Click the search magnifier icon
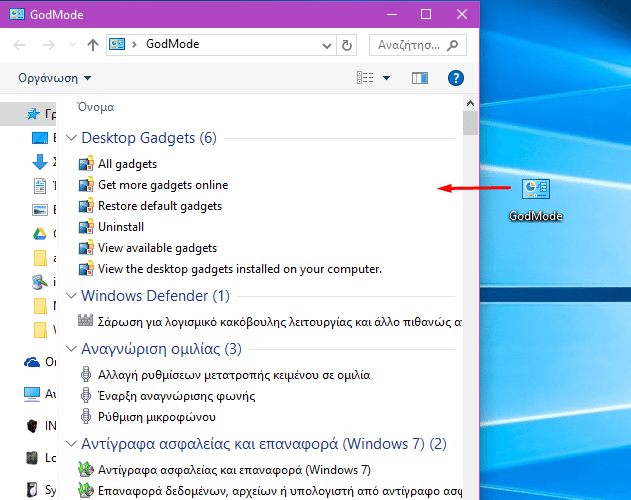Screen dimensions: 631x500 (452, 45)
